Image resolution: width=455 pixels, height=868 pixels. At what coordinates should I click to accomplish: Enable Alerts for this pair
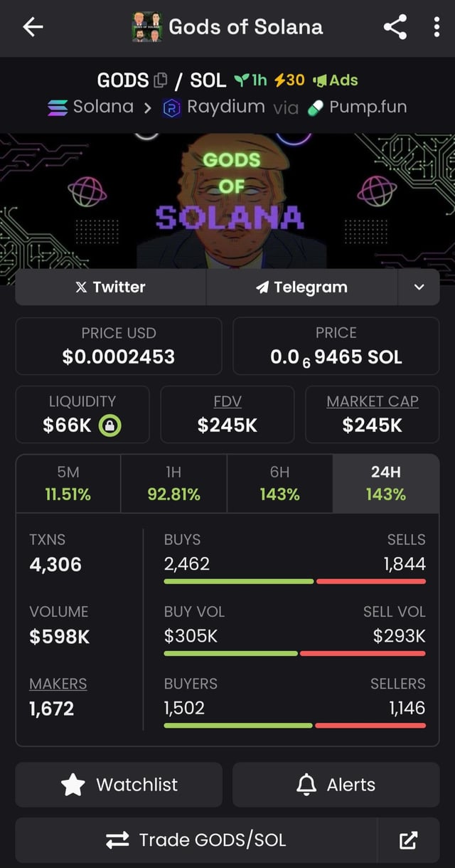coord(336,785)
